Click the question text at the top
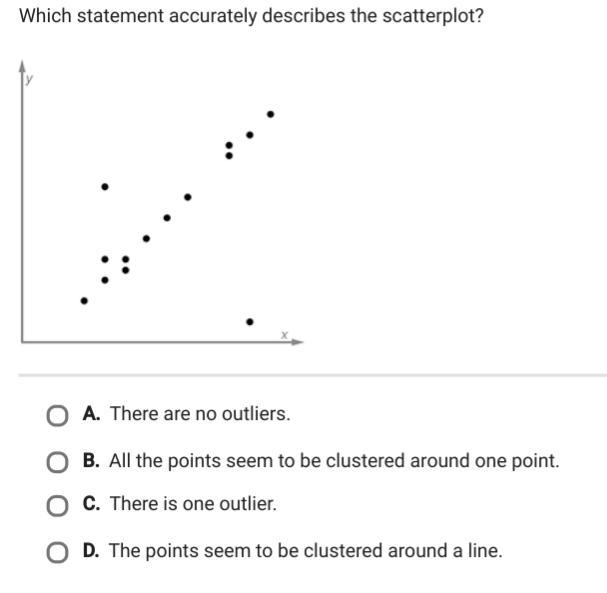 click(251, 16)
